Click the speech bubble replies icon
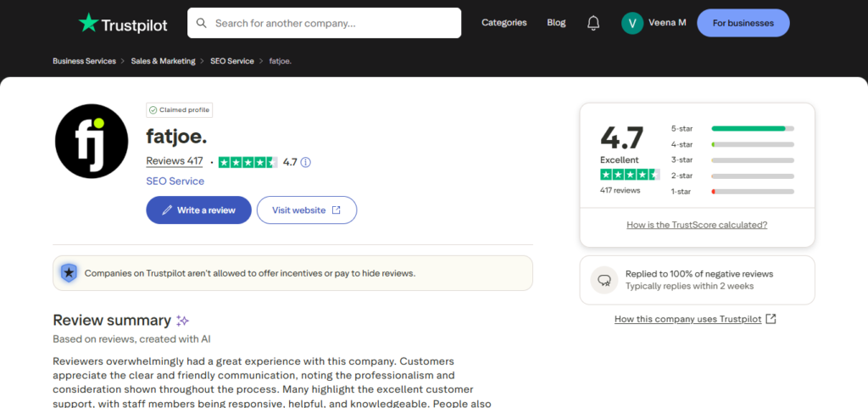 pyautogui.click(x=604, y=280)
